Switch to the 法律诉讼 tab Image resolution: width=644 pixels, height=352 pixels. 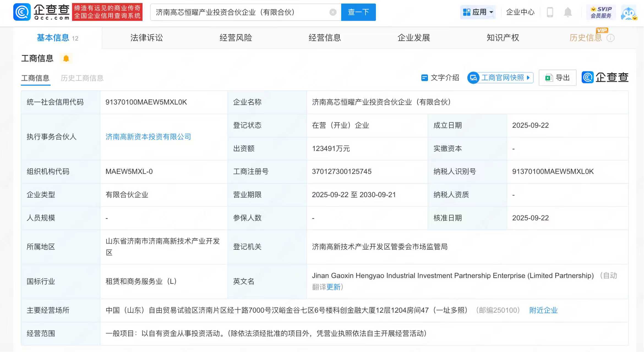[x=147, y=38]
